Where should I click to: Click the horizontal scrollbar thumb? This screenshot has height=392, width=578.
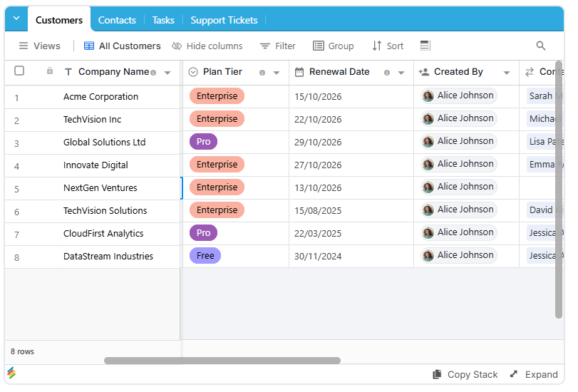[222, 361]
